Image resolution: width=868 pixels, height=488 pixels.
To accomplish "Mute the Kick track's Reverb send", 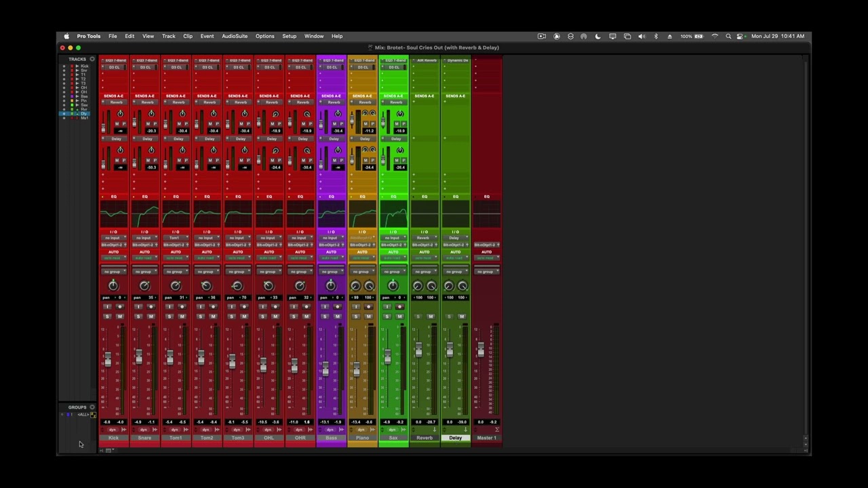I will (117, 123).
